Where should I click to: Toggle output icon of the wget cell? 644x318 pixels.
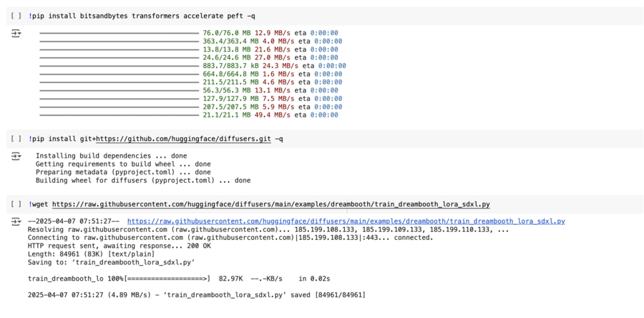(16, 223)
